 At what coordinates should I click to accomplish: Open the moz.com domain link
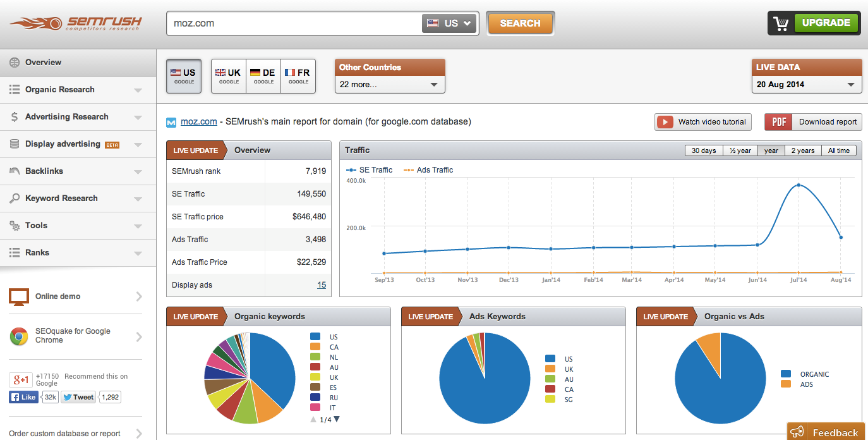199,121
